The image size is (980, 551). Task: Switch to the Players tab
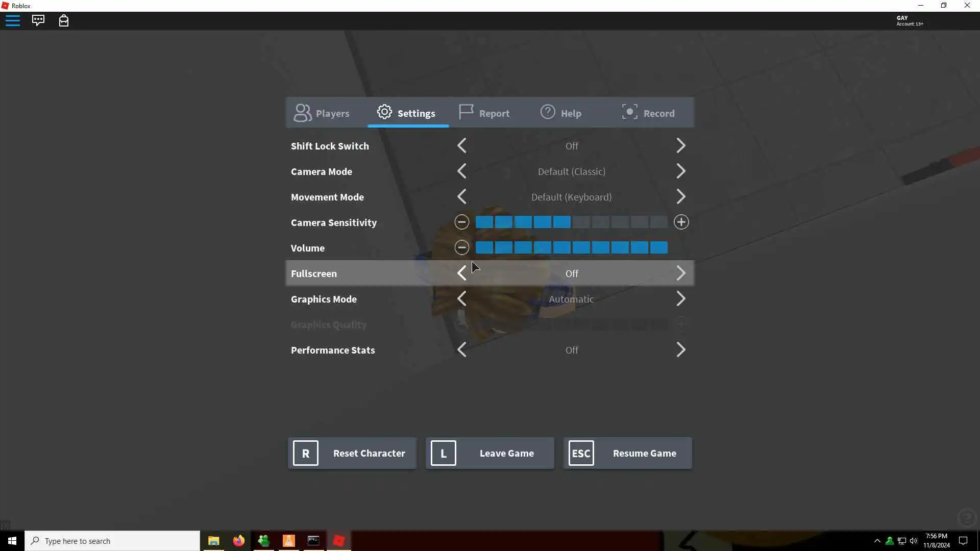click(x=322, y=113)
